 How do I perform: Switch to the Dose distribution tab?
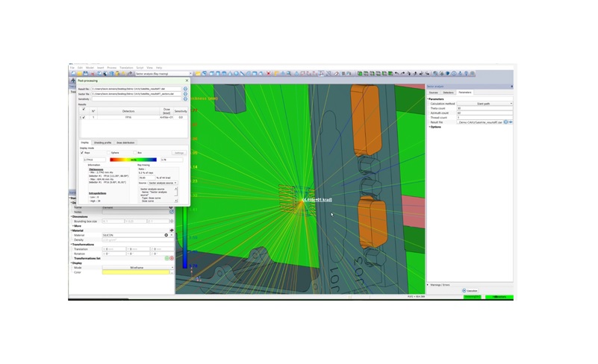(125, 142)
